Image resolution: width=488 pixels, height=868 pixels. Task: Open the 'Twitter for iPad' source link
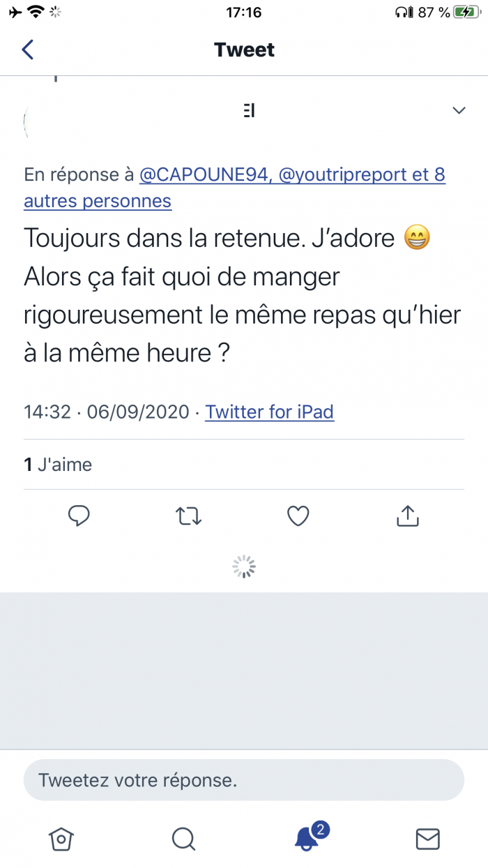pyautogui.click(x=270, y=412)
